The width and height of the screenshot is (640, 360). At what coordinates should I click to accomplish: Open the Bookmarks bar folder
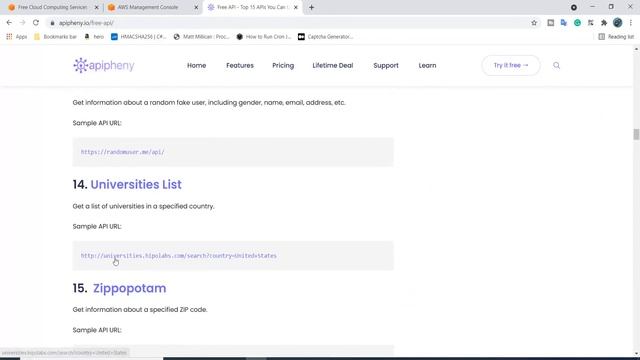pos(56,37)
